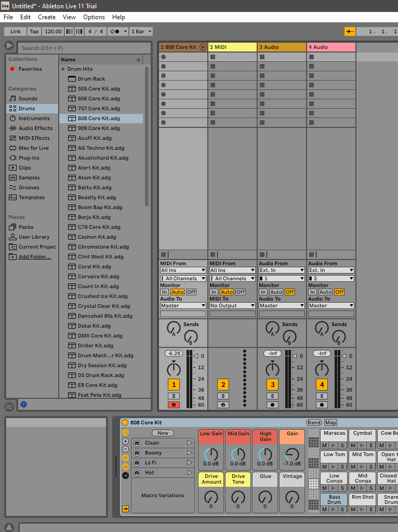398x532 pixels.
Task: Toggle 808 Core Kit device activator
Action: click(x=125, y=422)
